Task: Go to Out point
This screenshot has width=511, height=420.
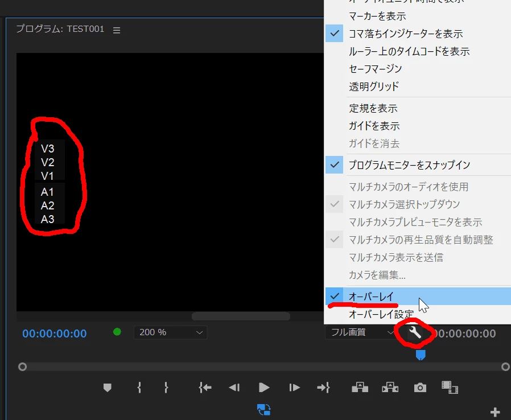Action: (x=323, y=388)
